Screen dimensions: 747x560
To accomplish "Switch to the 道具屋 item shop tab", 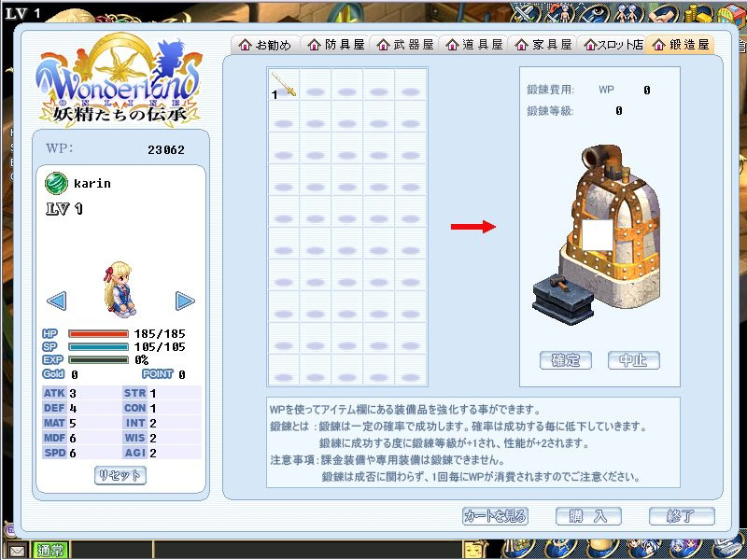I will tap(473, 45).
